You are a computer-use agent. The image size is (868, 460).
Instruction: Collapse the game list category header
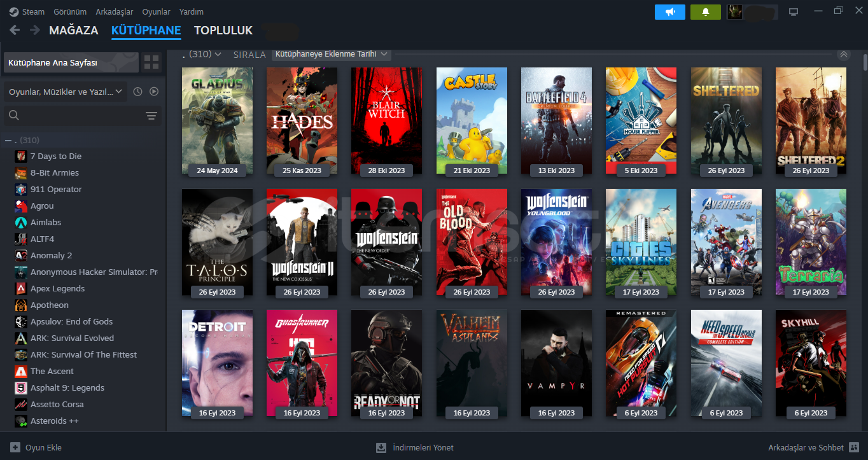click(x=8, y=140)
